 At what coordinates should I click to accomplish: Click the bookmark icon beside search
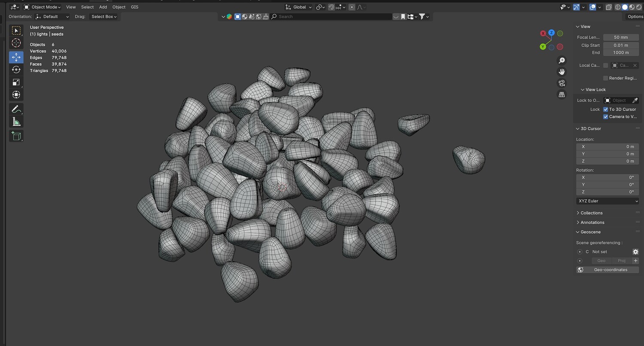[403, 17]
